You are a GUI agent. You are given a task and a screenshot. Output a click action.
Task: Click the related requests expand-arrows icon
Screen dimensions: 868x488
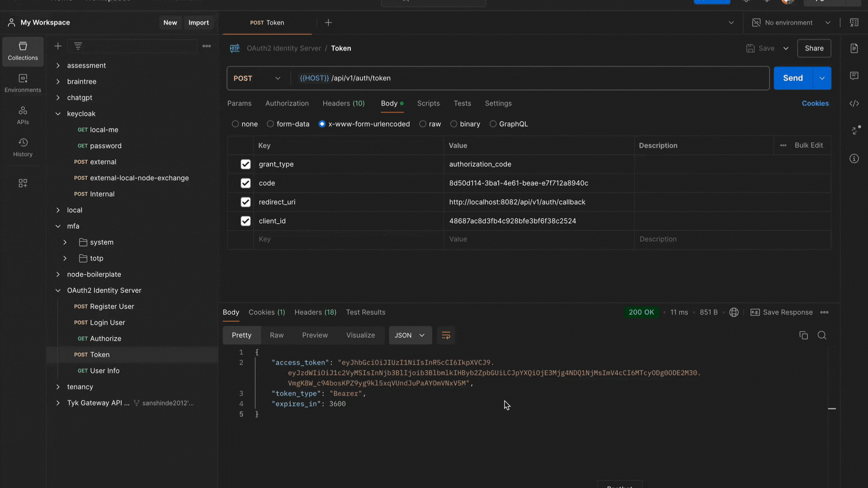click(855, 131)
